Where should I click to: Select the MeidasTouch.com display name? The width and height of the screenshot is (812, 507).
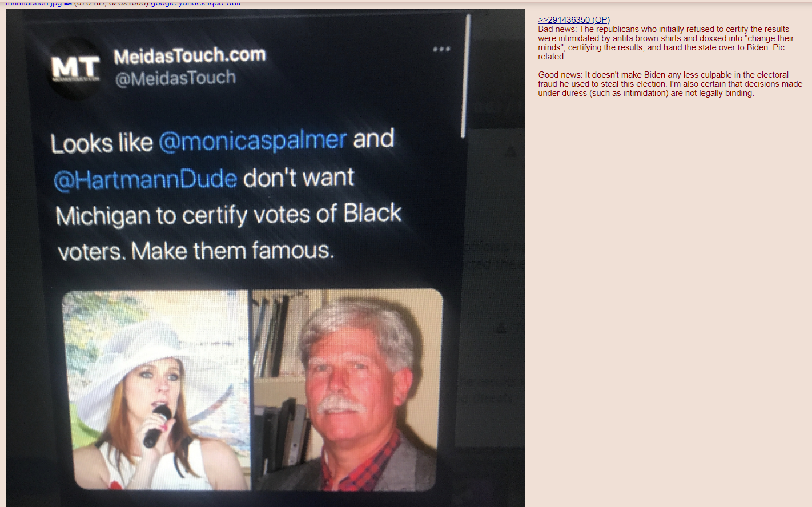click(x=190, y=56)
